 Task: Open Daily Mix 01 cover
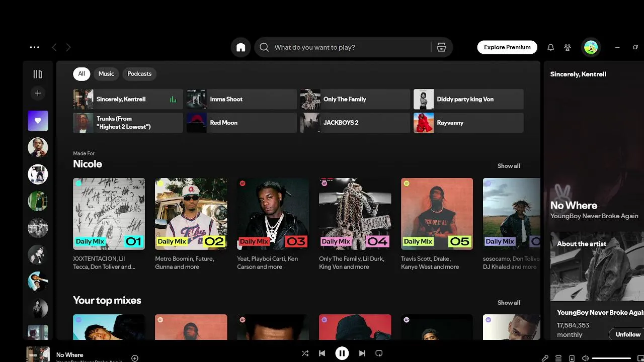[x=109, y=214]
